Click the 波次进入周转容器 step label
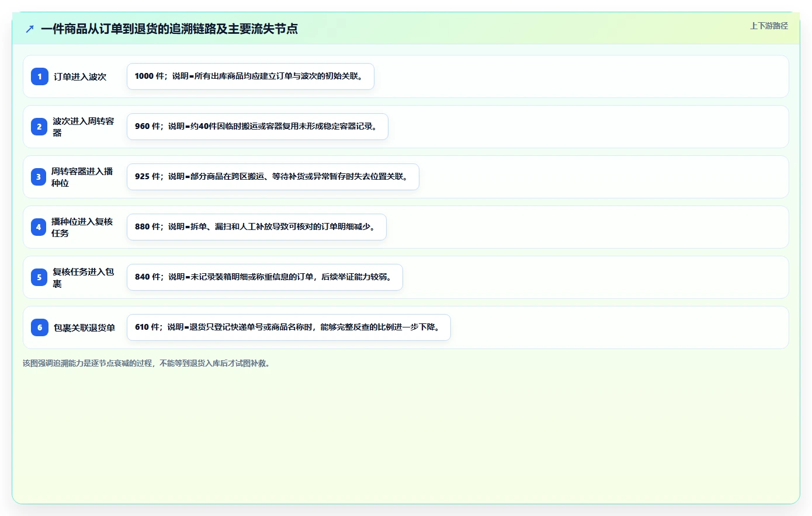812x516 pixels. [84, 127]
